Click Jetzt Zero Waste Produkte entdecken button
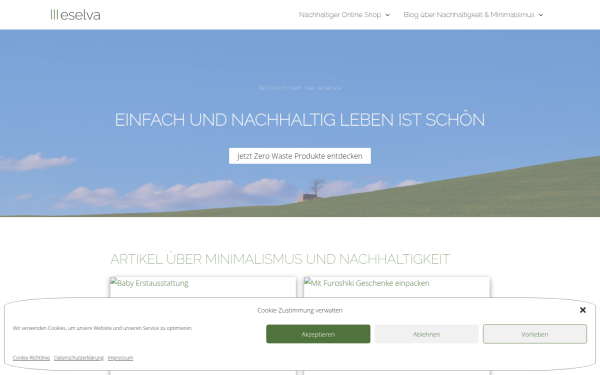 (300, 156)
